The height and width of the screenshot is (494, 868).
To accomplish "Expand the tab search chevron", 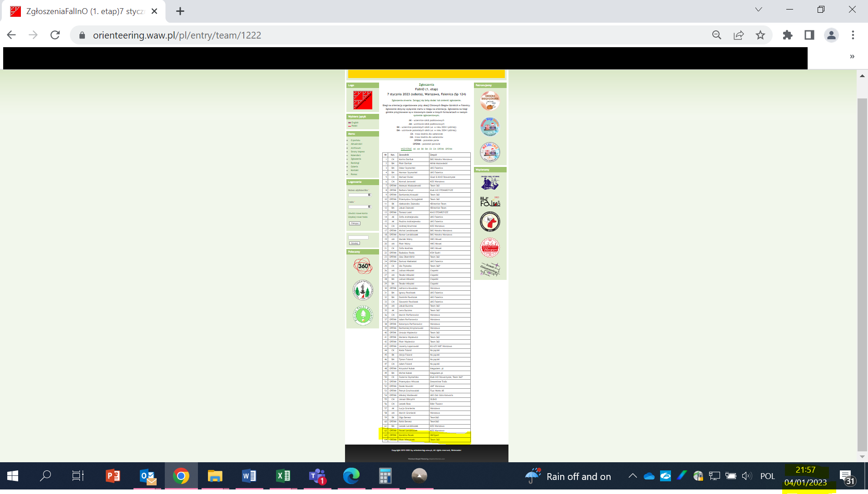I will point(759,10).
